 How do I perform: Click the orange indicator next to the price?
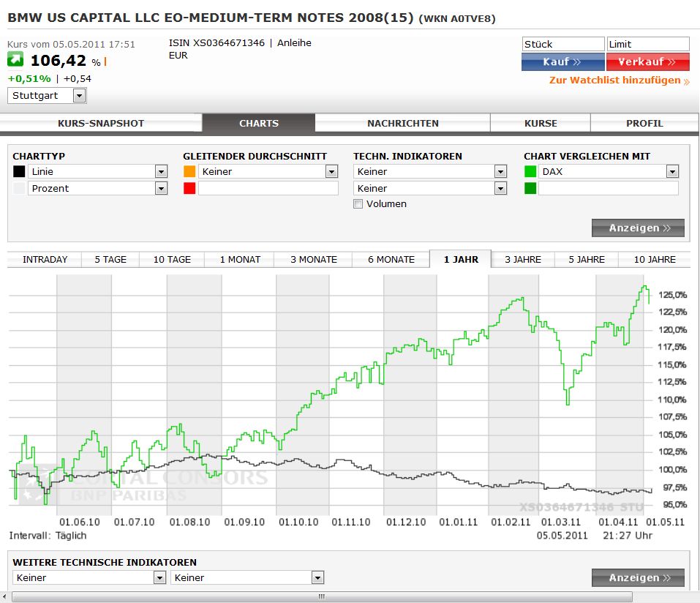click(105, 61)
